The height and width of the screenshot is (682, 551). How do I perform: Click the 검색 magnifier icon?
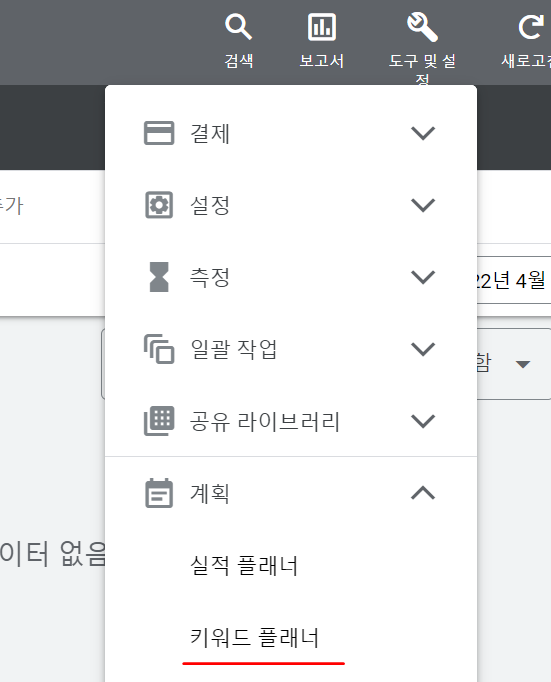(x=238, y=27)
